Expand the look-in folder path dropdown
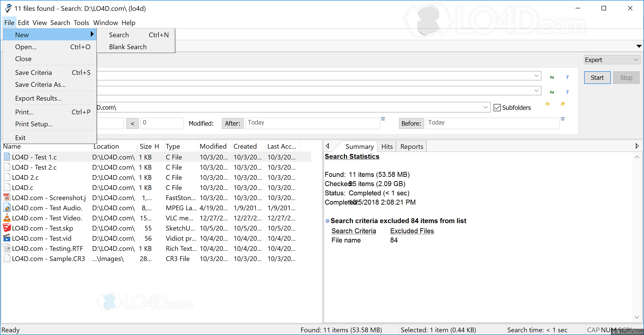This screenshot has width=644, height=335. tap(485, 107)
